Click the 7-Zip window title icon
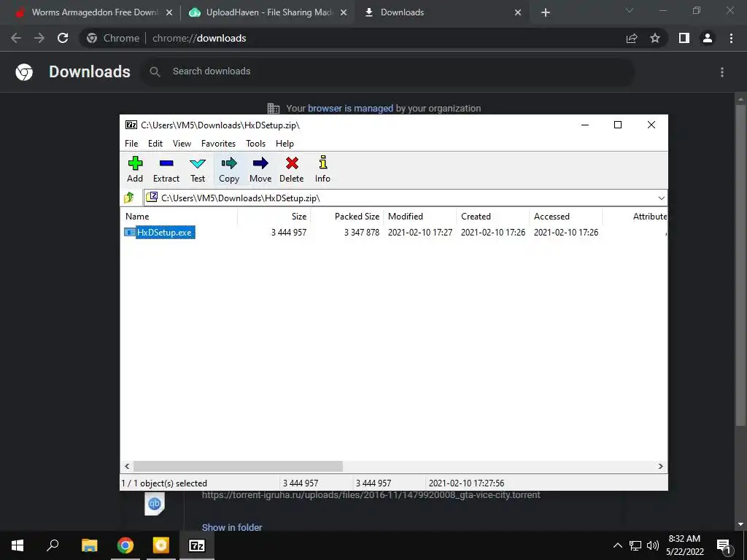This screenshot has height=560, width=747. (131, 125)
